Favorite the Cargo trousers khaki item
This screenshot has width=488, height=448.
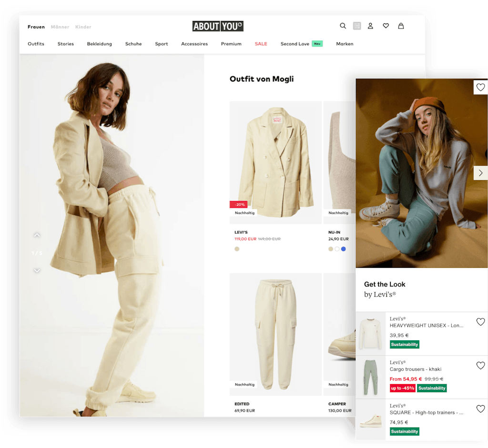(x=480, y=366)
